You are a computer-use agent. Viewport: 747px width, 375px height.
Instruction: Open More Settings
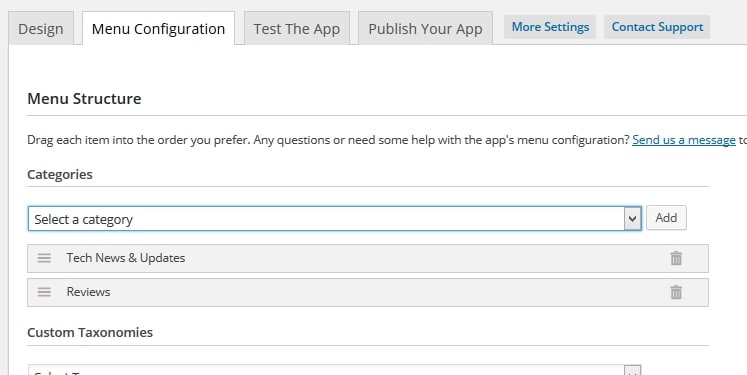tap(550, 27)
